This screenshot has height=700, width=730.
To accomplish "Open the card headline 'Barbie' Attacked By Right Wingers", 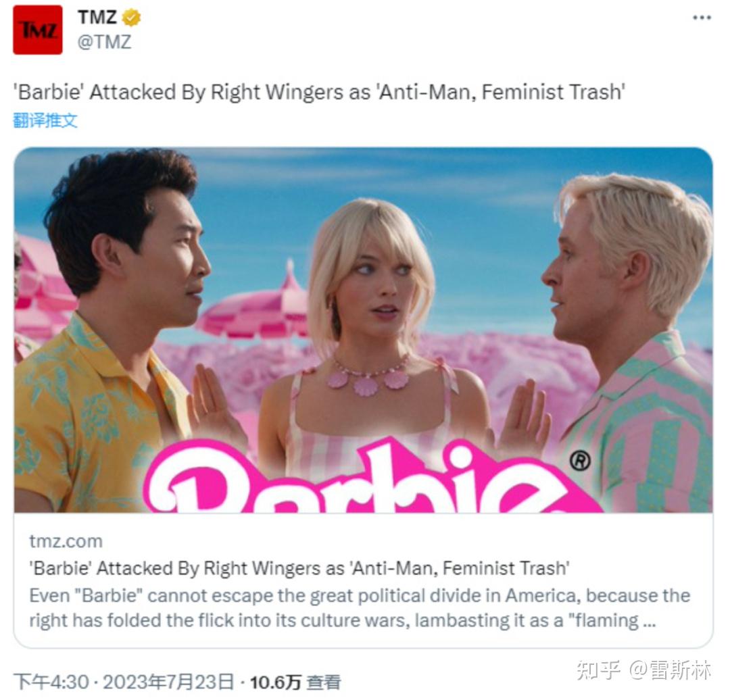I will (299, 568).
